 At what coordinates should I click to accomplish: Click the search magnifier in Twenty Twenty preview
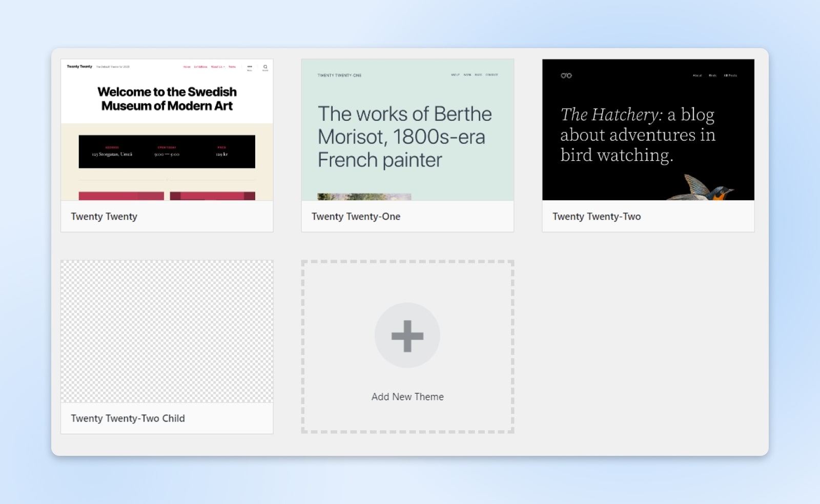click(x=265, y=67)
